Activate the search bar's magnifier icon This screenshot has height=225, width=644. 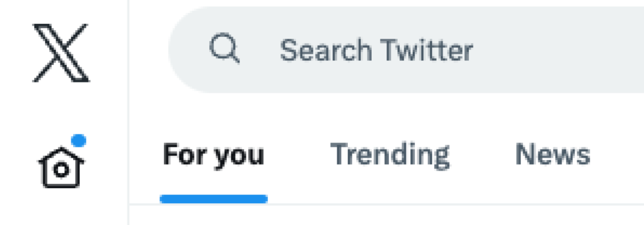pos(224,49)
